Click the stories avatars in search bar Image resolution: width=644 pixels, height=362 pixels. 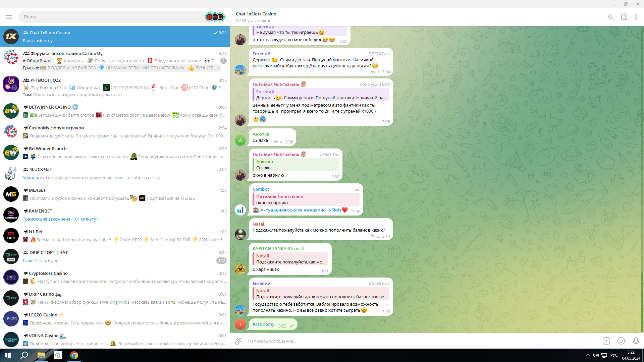point(215,17)
